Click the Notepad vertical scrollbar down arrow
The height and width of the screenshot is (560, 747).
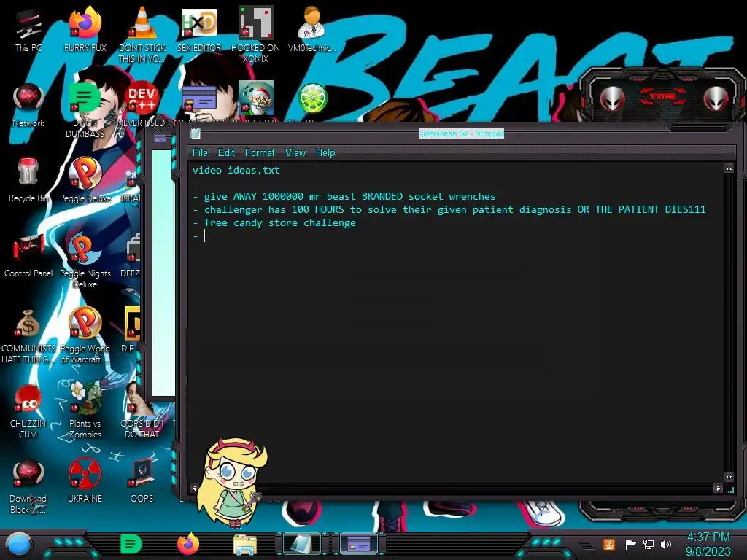[729, 477]
